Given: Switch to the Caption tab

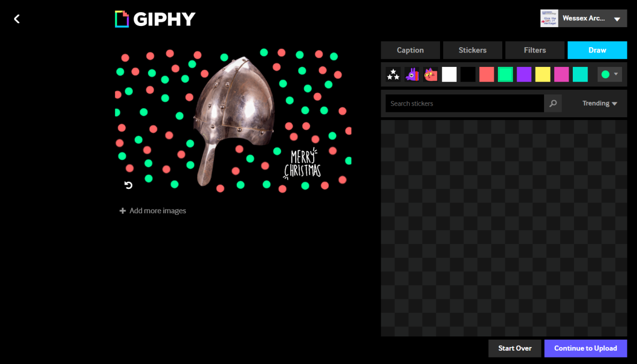Looking at the screenshot, I should (x=410, y=50).
